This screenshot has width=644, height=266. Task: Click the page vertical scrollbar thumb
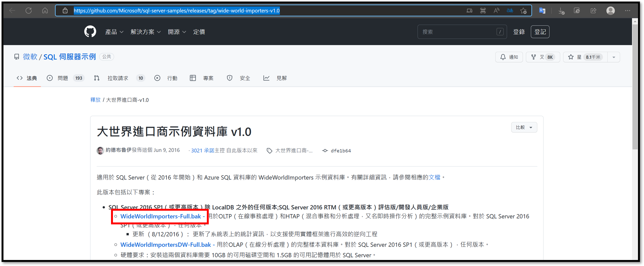tap(635, 87)
